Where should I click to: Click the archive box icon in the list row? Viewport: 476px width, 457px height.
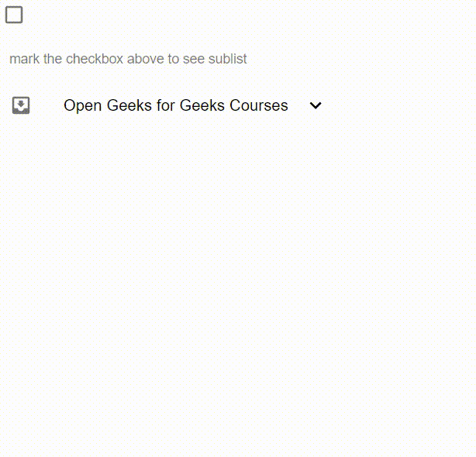(21, 105)
